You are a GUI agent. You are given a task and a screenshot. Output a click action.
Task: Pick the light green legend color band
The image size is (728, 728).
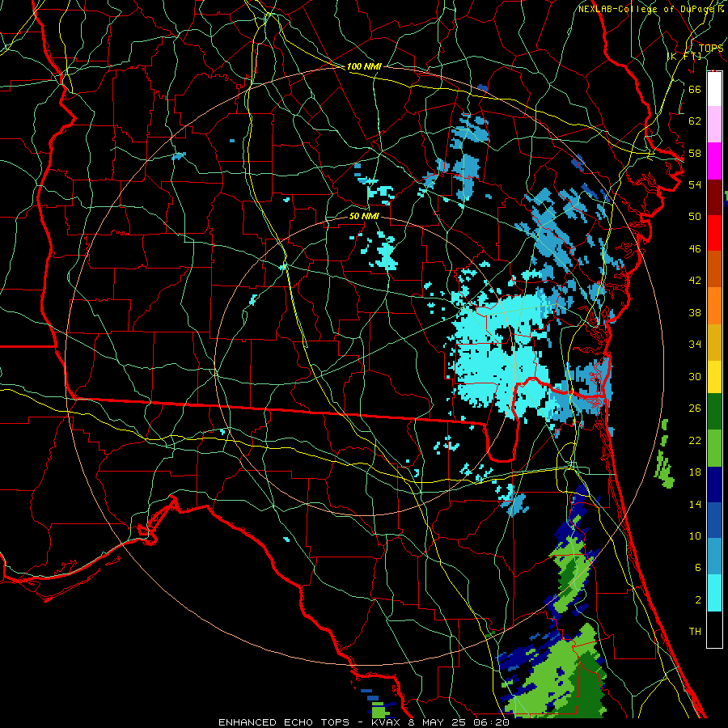tap(714, 448)
